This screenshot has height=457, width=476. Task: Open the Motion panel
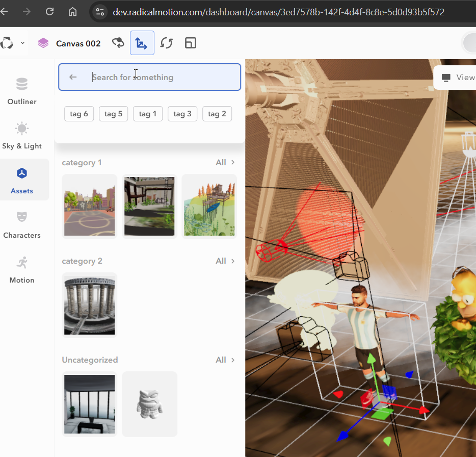click(22, 269)
